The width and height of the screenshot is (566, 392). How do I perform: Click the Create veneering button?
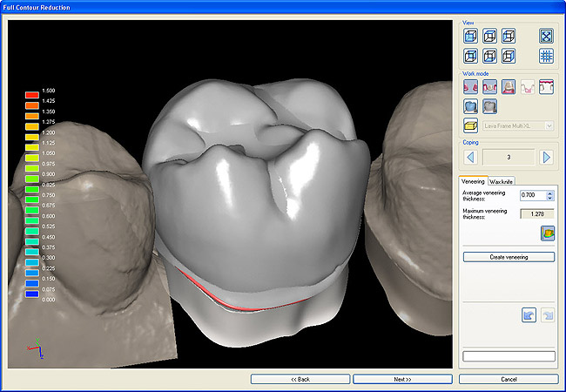(509, 257)
